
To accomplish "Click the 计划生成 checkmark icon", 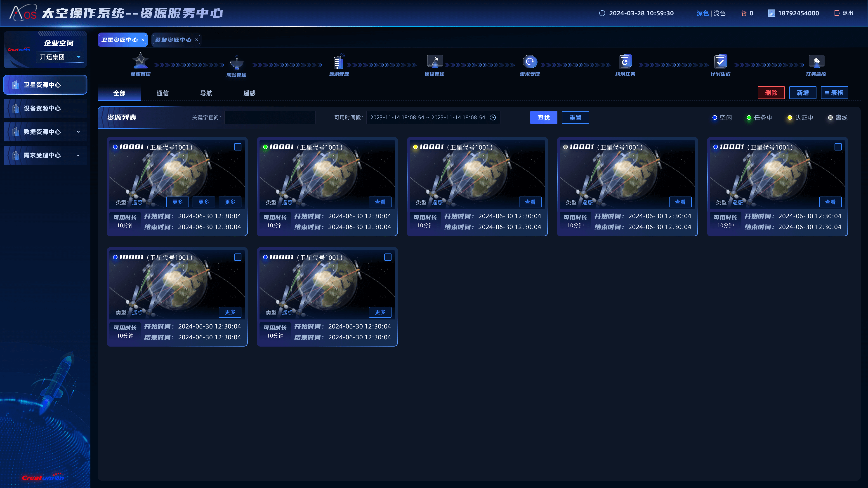I will tap(720, 61).
